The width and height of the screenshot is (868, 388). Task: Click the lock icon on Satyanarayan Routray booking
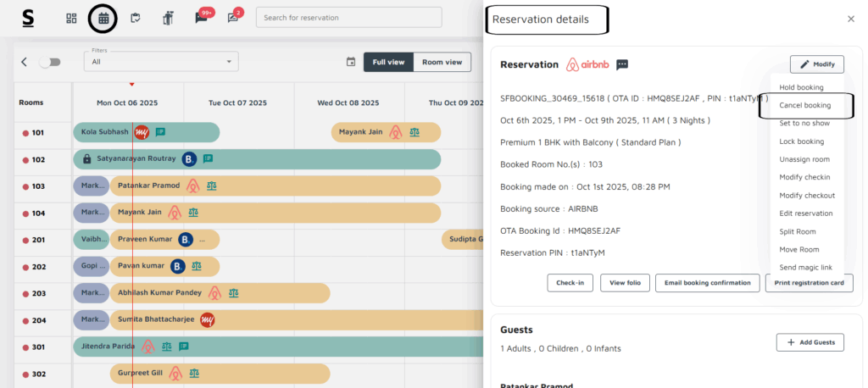click(86, 158)
